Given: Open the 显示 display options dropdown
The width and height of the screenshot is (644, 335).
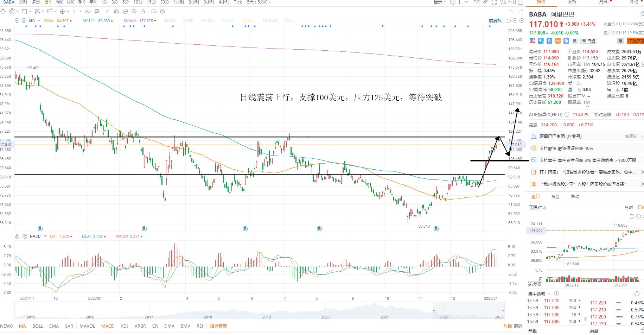Looking at the screenshot, I should coord(440,2).
